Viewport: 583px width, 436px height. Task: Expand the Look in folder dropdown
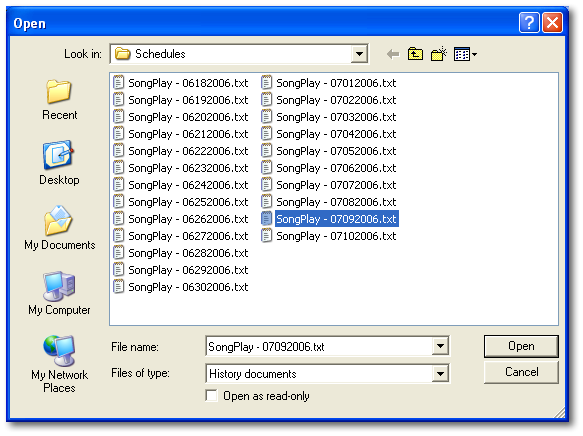click(359, 54)
